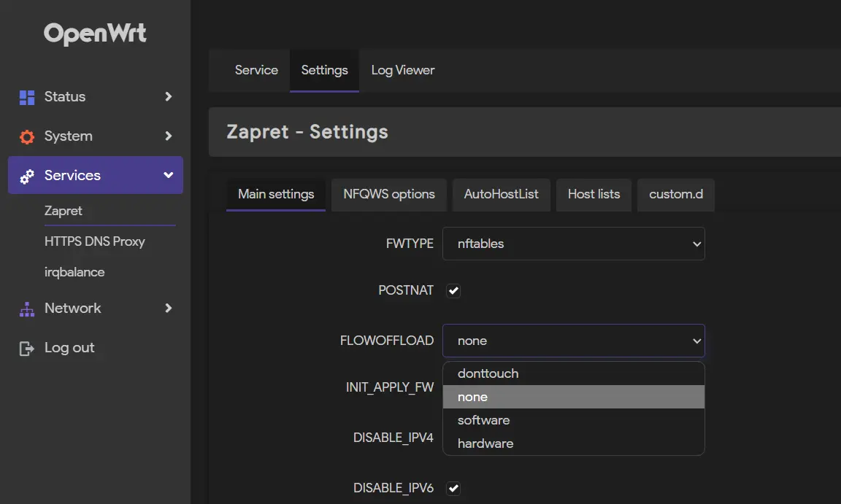Open the FWTYPE nftables dropdown
841x504 pixels.
coord(573,244)
